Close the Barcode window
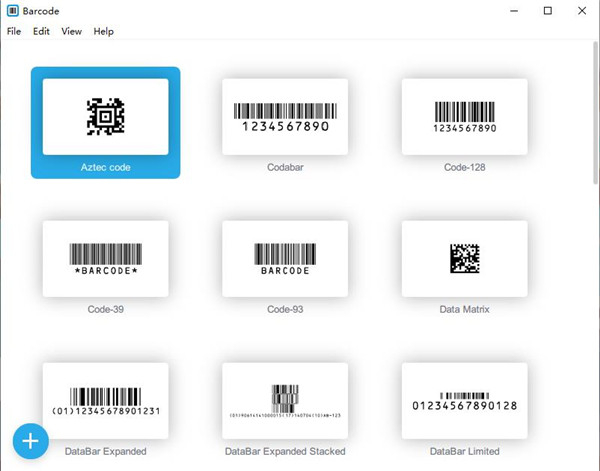The height and width of the screenshot is (471, 600). pos(582,11)
